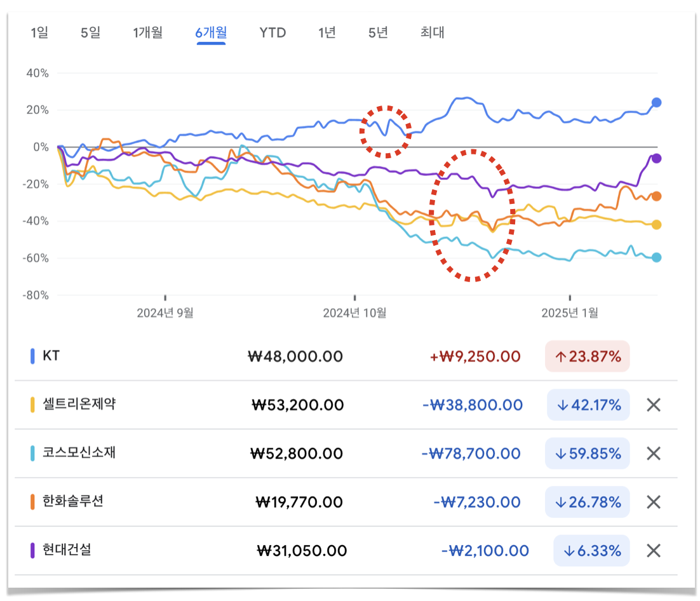Click the ₩48,000.00 KT price
The image size is (700, 601).
click(295, 356)
